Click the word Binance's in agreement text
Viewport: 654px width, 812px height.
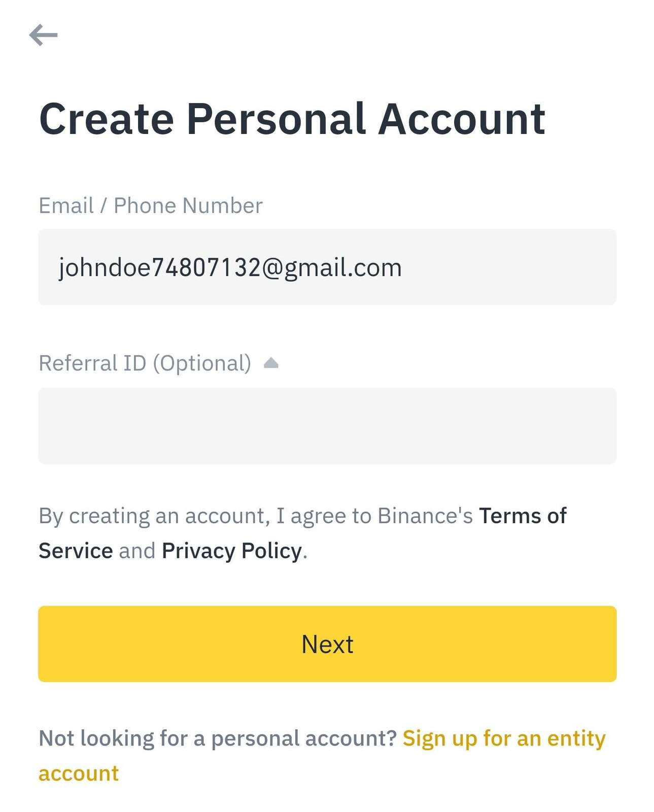click(x=425, y=516)
